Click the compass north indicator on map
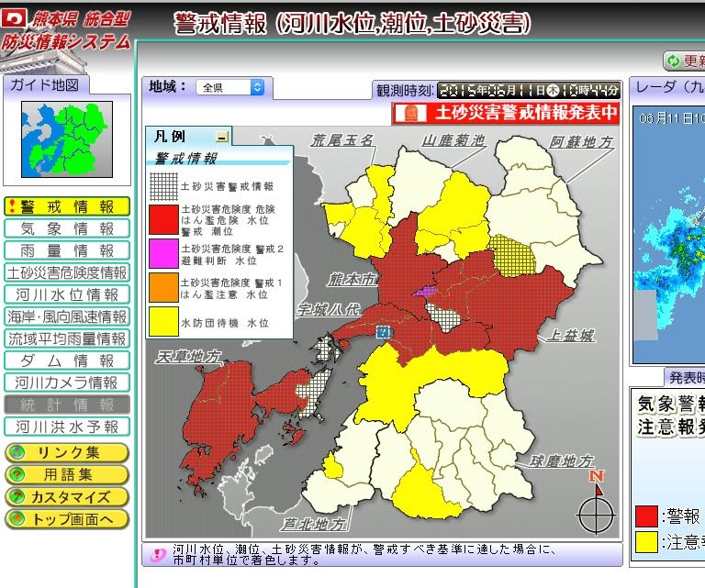The width and height of the screenshot is (705, 588). 596,501
